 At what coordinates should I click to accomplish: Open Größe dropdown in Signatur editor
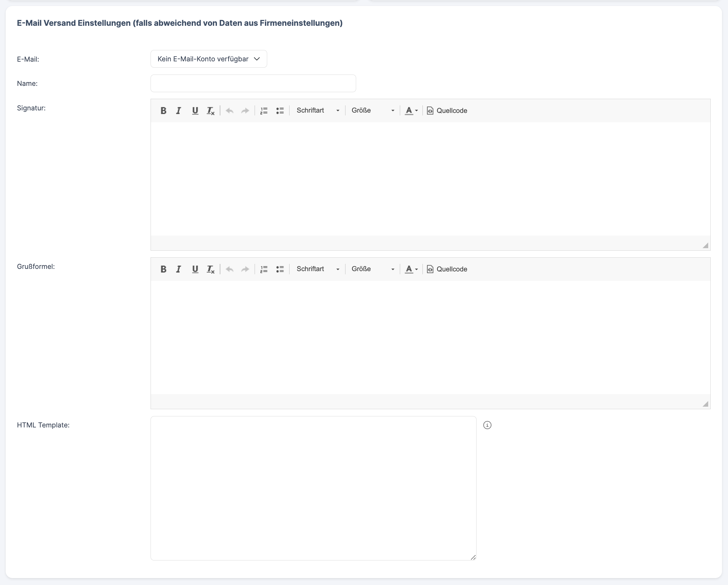click(372, 110)
